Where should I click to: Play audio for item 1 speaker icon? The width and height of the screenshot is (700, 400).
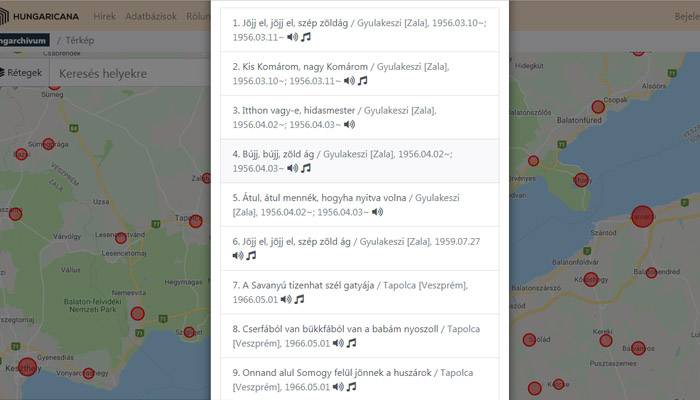[292, 37]
